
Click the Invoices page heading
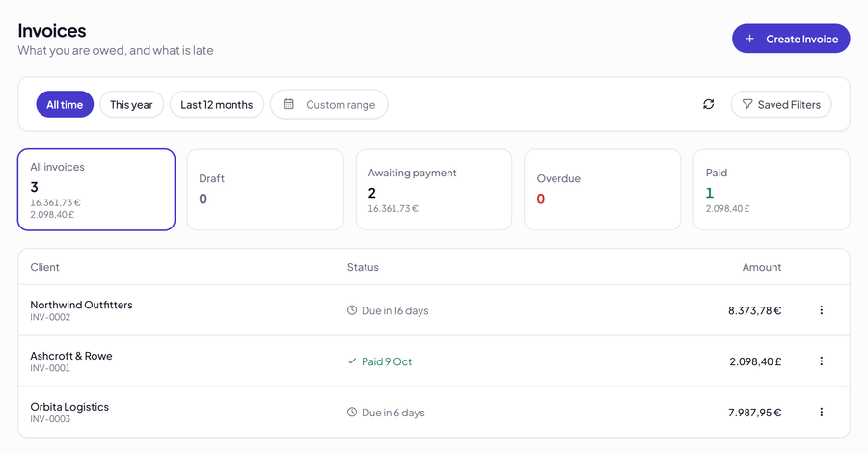coord(52,31)
